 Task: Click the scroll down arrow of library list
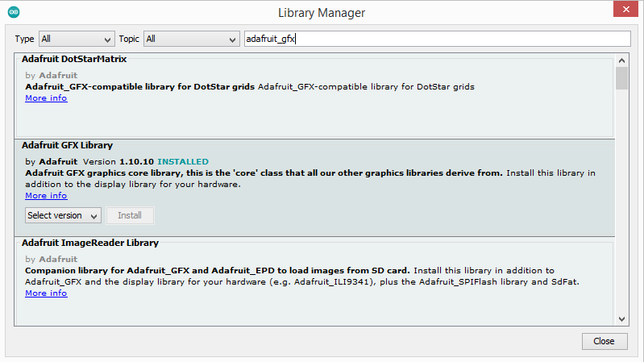click(x=621, y=318)
